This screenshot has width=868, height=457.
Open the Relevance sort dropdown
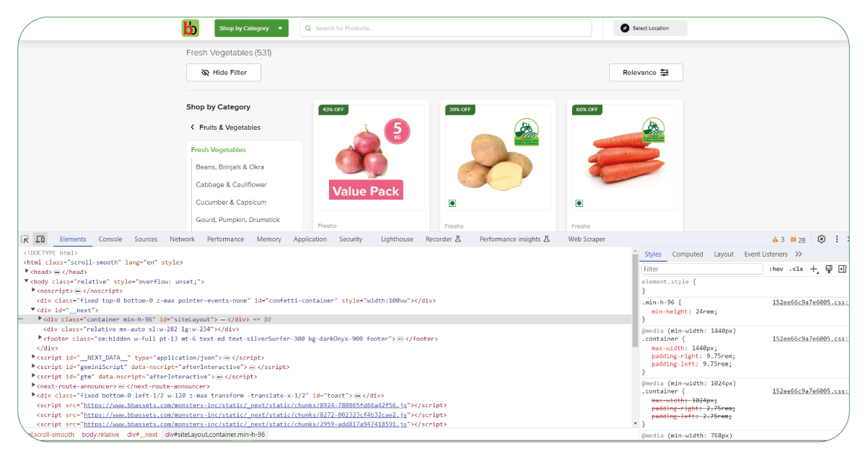pyautogui.click(x=646, y=73)
